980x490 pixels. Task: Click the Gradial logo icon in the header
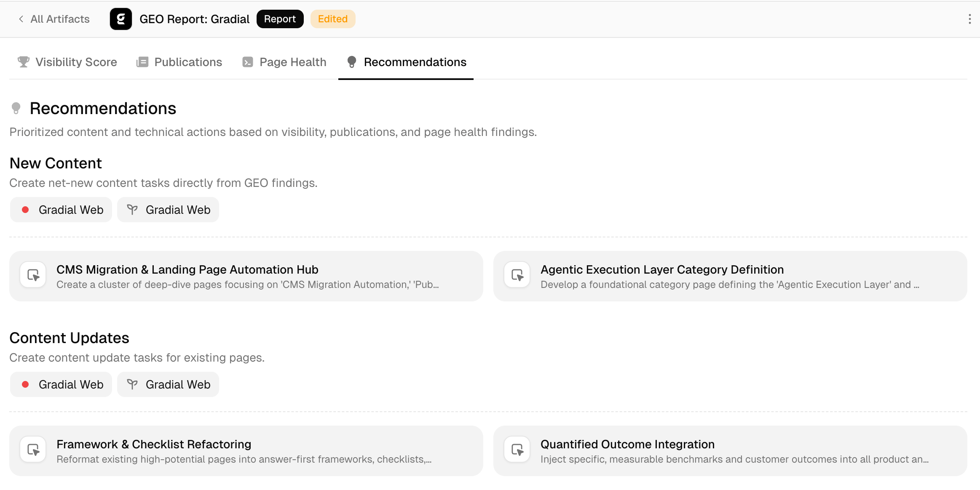pyautogui.click(x=121, y=19)
